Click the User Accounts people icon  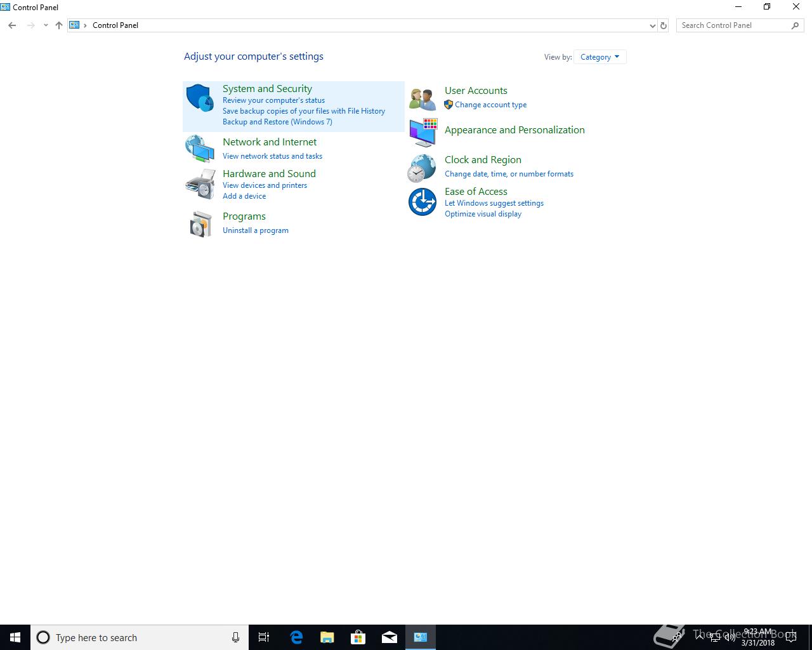pyautogui.click(x=422, y=99)
